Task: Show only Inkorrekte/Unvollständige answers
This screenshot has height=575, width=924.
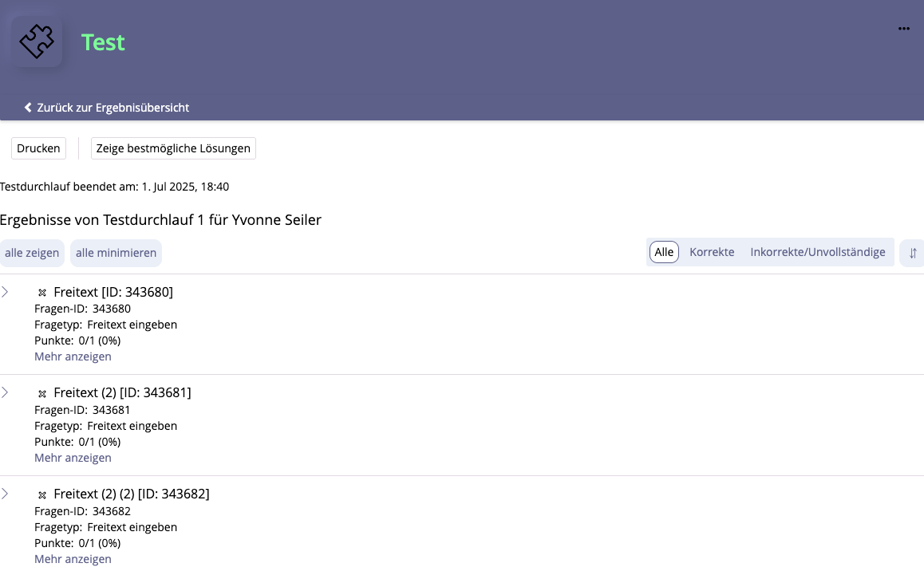Action: coord(817,252)
